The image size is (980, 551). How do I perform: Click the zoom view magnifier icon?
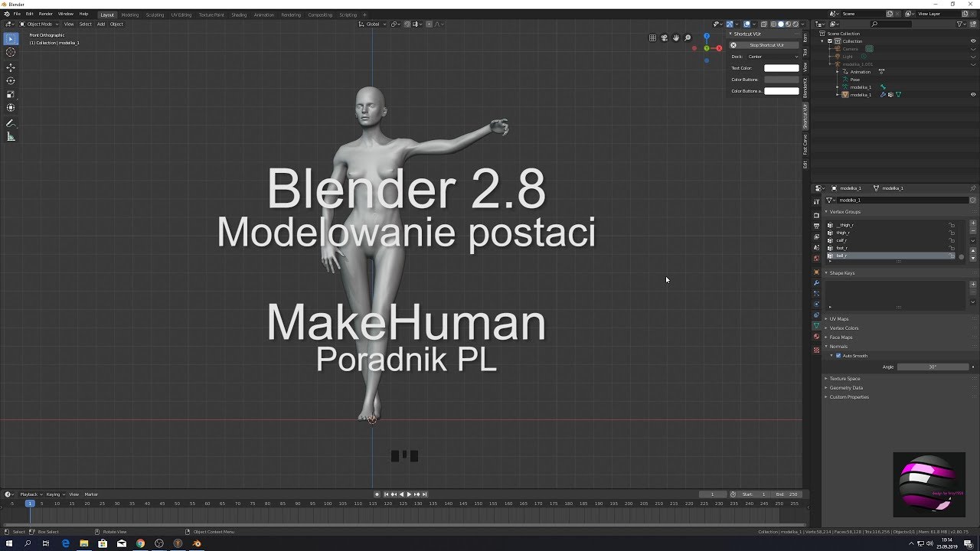pyautogui.click(x=688, y=37)
